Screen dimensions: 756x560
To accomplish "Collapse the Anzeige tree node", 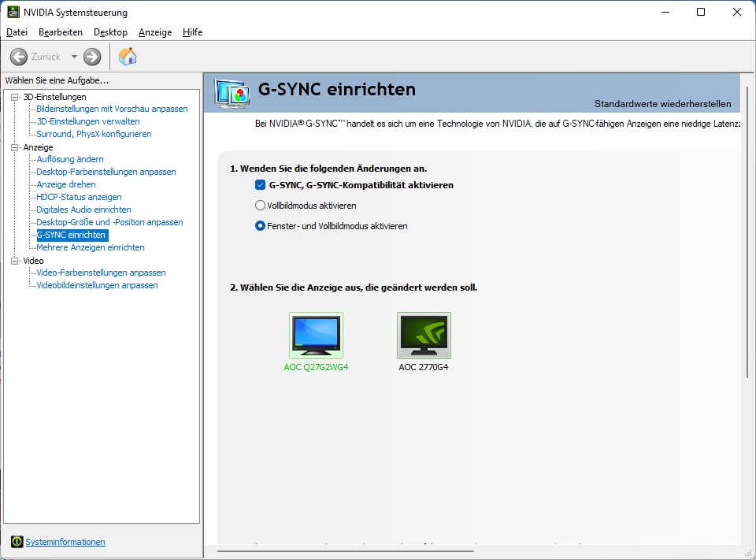I will pos(14,147).
